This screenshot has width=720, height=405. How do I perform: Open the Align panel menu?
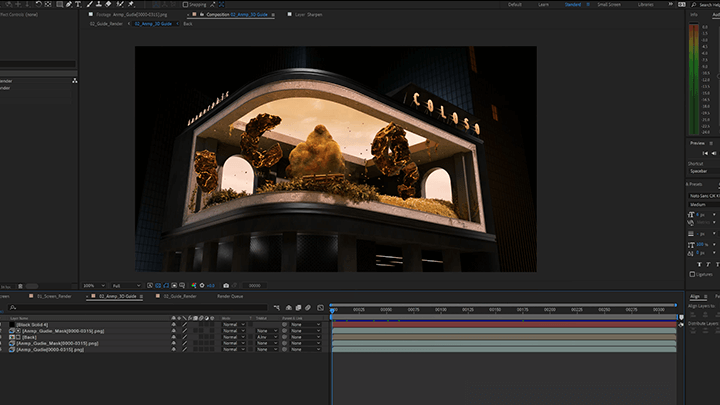pyautogui.click(x=705, y=297)
